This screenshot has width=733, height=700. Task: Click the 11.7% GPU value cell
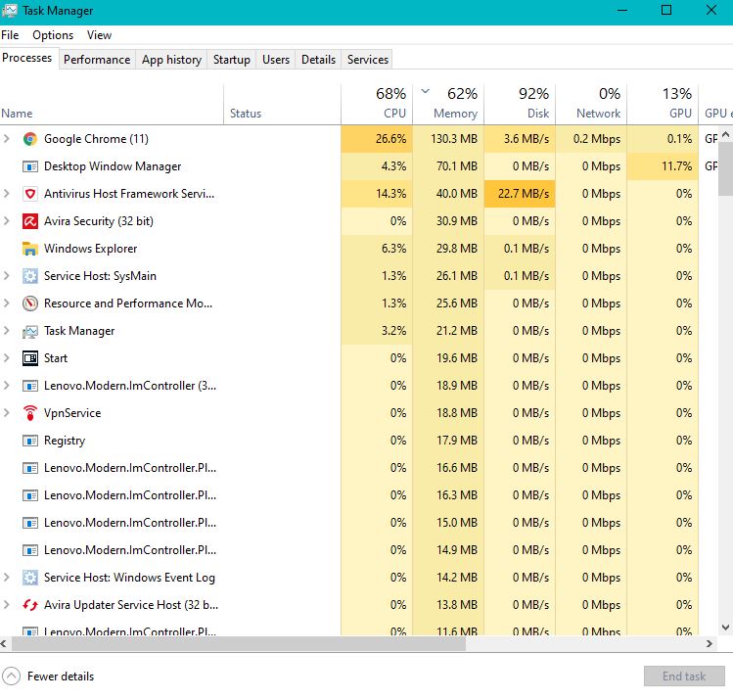click(x=663, y=166)
